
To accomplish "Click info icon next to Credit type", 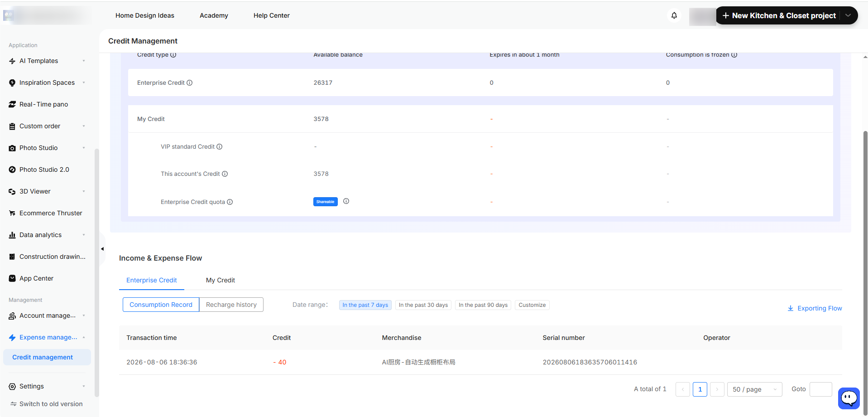I will 173,55.
